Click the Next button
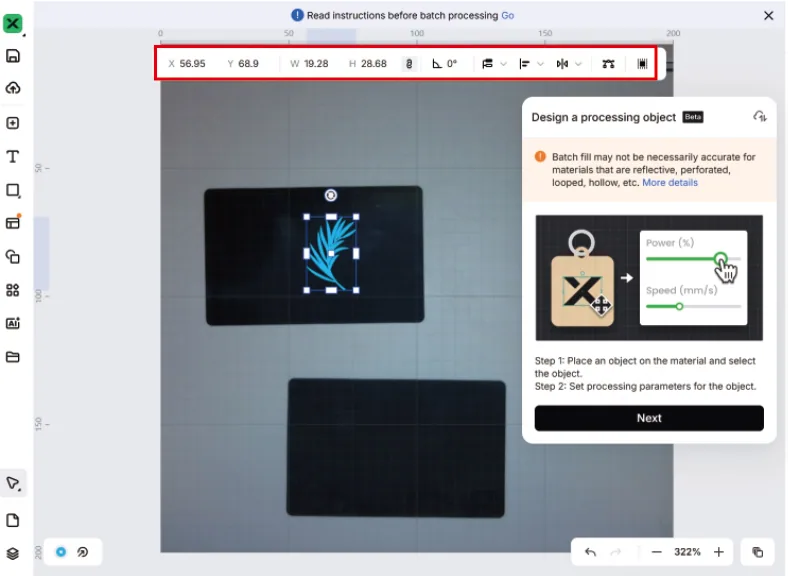This screenshot has width=788, height=576. tap(649, 418)
